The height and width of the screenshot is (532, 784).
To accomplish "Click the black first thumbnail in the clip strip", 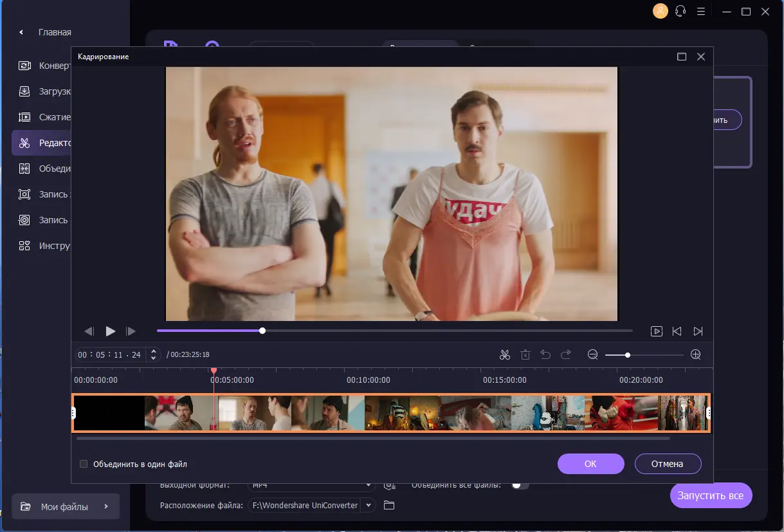I will pyautogui.click(x=109, y=412).
